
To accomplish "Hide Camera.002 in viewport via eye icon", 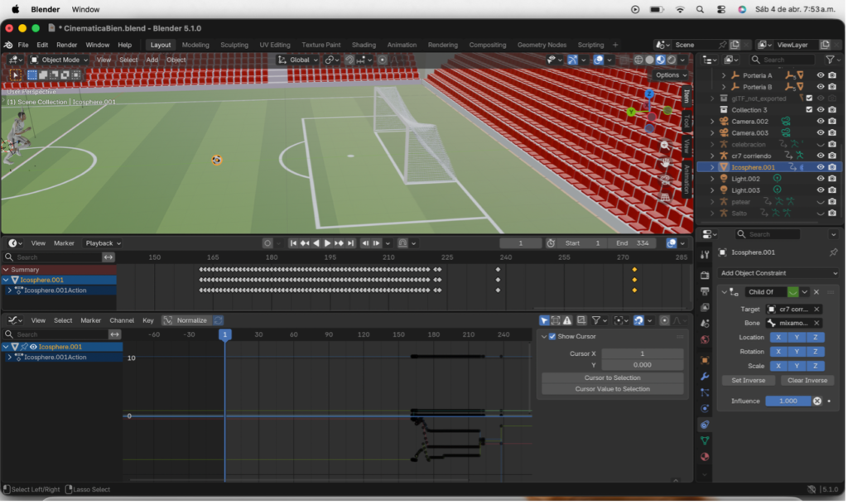I will [x=821, y=122].
